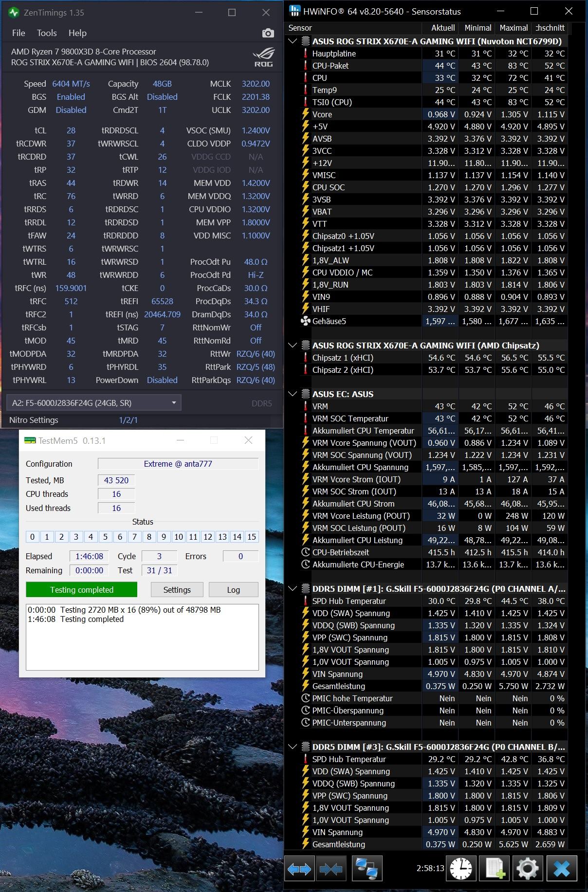Collapse the ASUS EC: ASUS sensor group
Image resolution: width=588 pixels, height=892 pixels.
[293, 394]
